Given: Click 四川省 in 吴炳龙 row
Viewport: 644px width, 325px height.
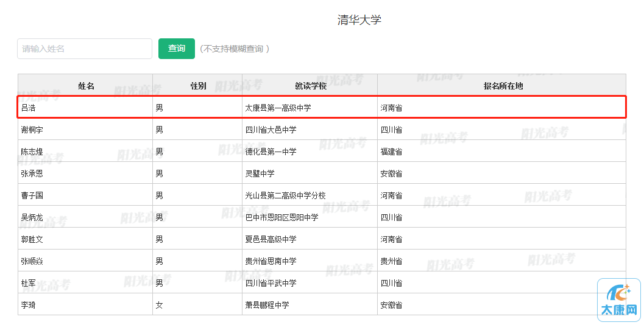Looking at the screenshot, I should [x=391, y=217].
